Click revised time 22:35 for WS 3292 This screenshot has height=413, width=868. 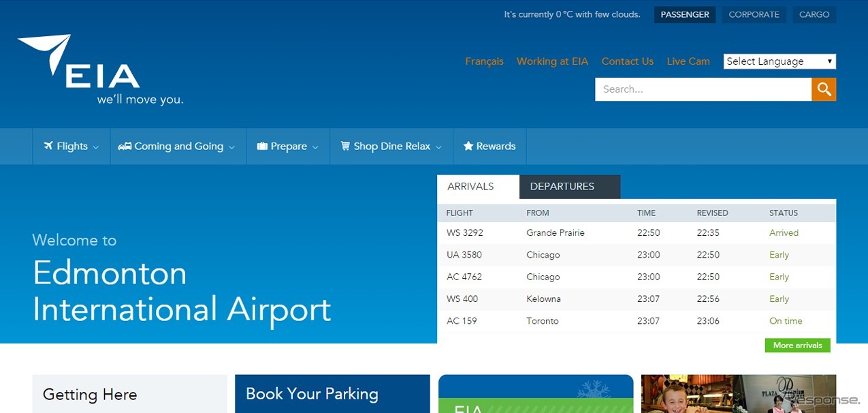pyautogui.click(x=708, y=233)
